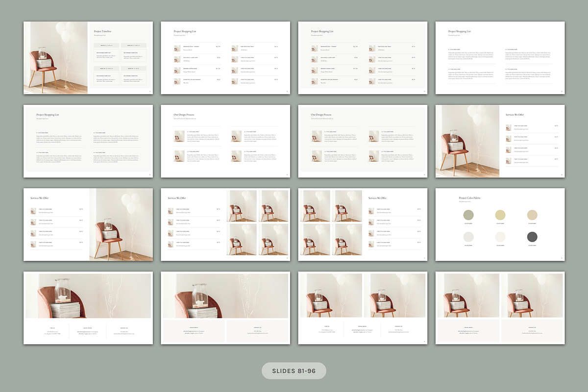Click the Bedroom Sofa item image on Project Shopping List

point(176,49)
